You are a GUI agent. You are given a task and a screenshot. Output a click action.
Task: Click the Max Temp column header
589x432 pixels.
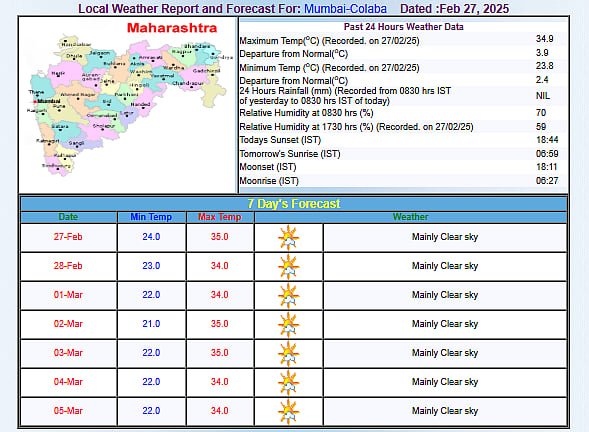pyautogui.click(x=220, y=217)
